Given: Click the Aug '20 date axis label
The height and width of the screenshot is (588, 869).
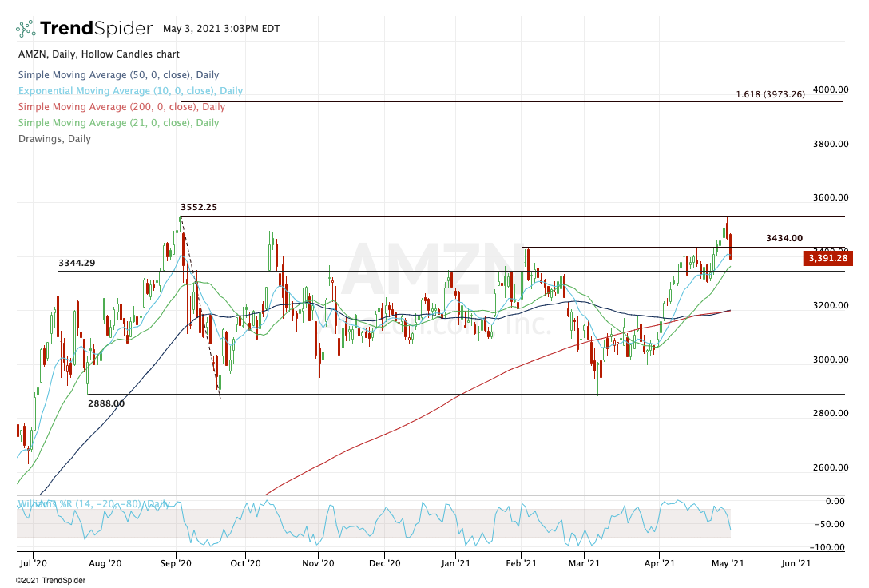Looking at the screenshot, I should pyautogui.click(x=105, y=563).
